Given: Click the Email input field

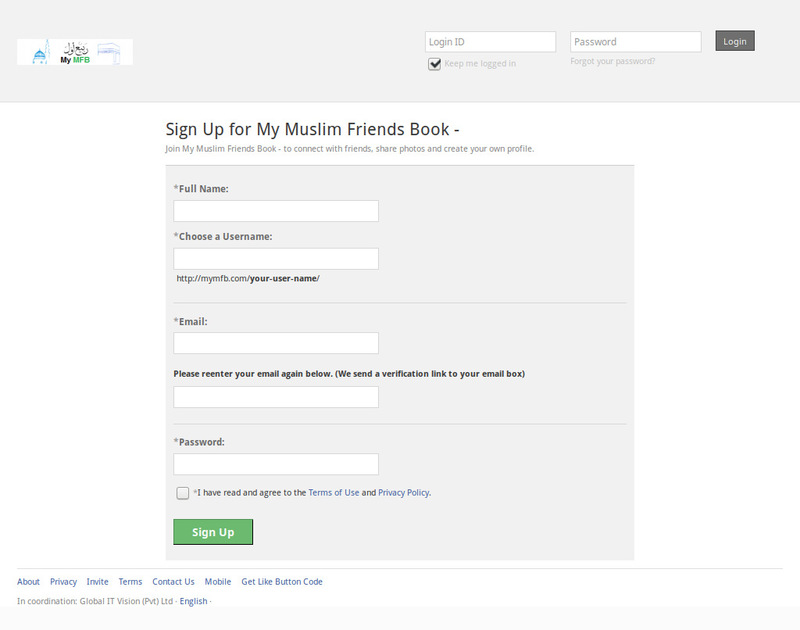Looking at the screenshot, I should pyautogui.click(x=276, y=343).
